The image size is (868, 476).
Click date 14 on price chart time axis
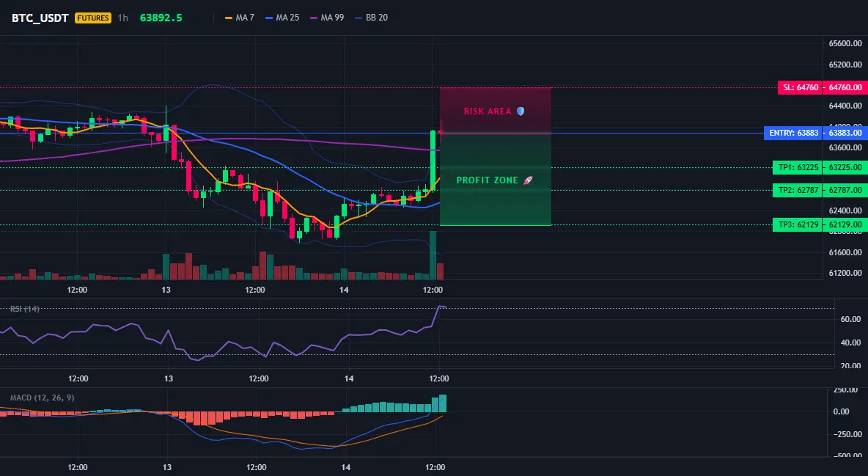tap(344, 290)
